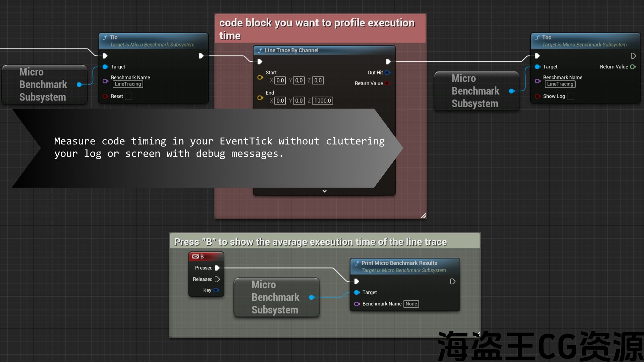Viewport: 644px width, 362px height.
Task: Click the None Benchmark Name field
Action: [x=411, y=304]
